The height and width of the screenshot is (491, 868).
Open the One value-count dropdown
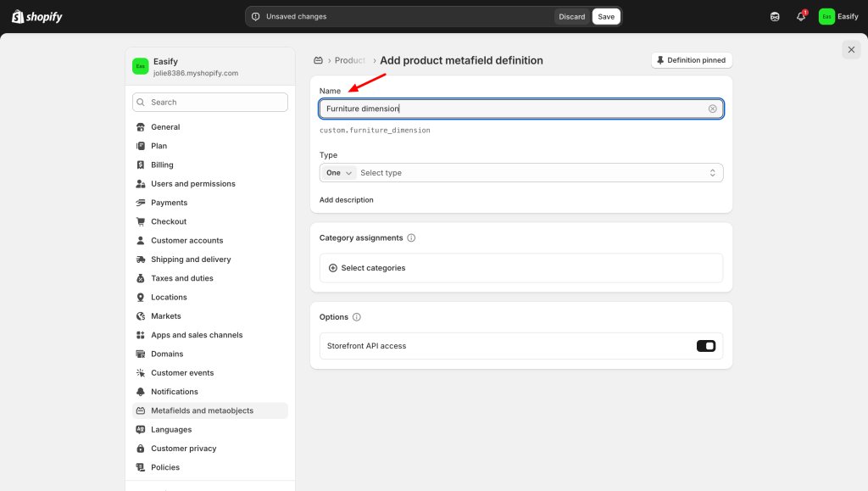coord(338,173)
